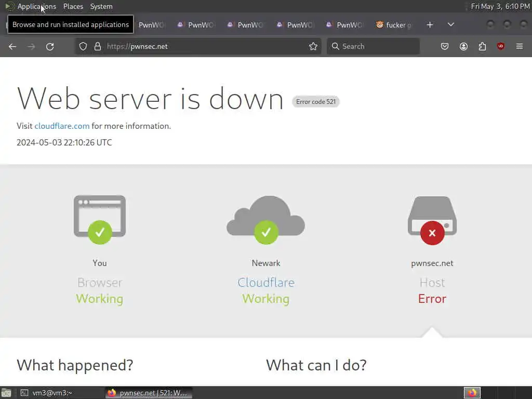Open the Extensions puzzle icon
Screen dimensions: 532x399
pyautogui.click(x=482, y=46)
